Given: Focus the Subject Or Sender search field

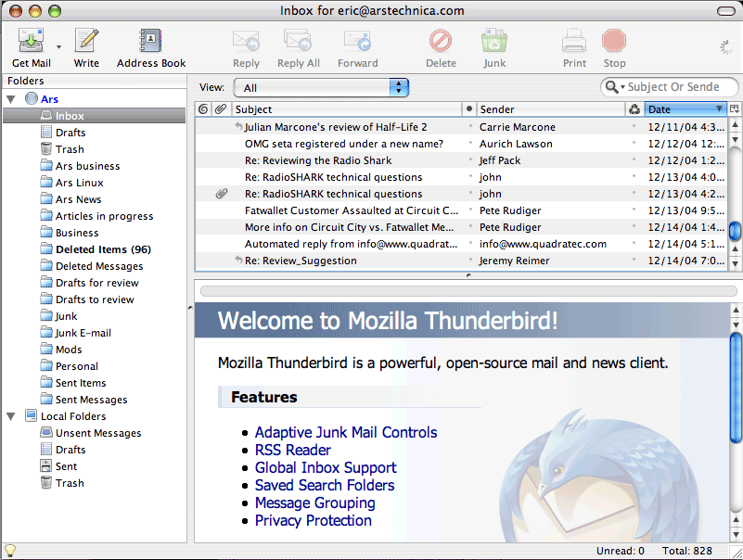Looking at the screenshot, I should [673, 87].
